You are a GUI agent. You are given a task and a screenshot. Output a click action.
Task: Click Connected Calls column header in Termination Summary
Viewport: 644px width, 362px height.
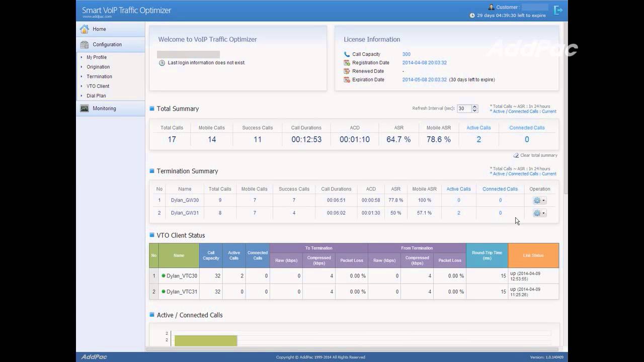tap(500, 189)
